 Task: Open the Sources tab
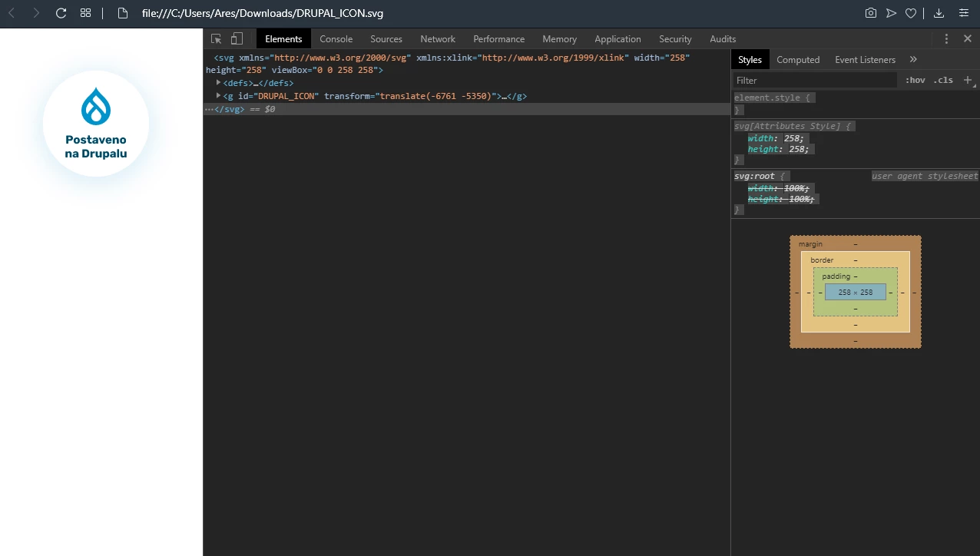(x=386, y=38)
